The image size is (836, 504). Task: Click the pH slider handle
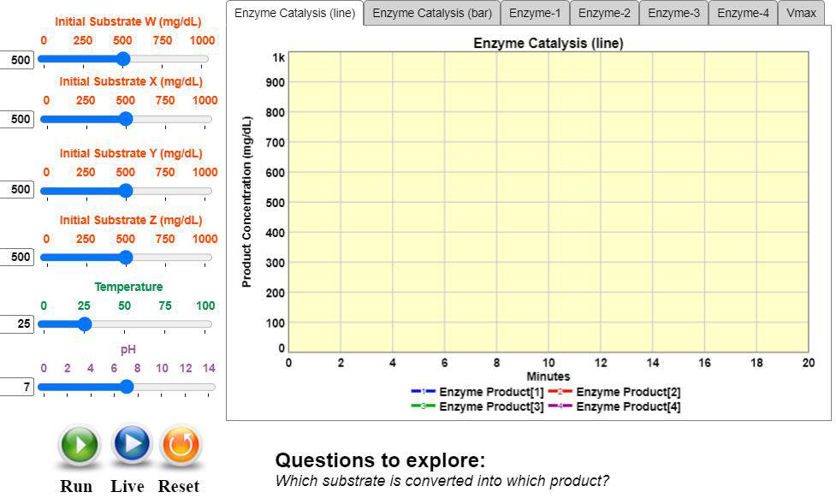tap(127, 387)
